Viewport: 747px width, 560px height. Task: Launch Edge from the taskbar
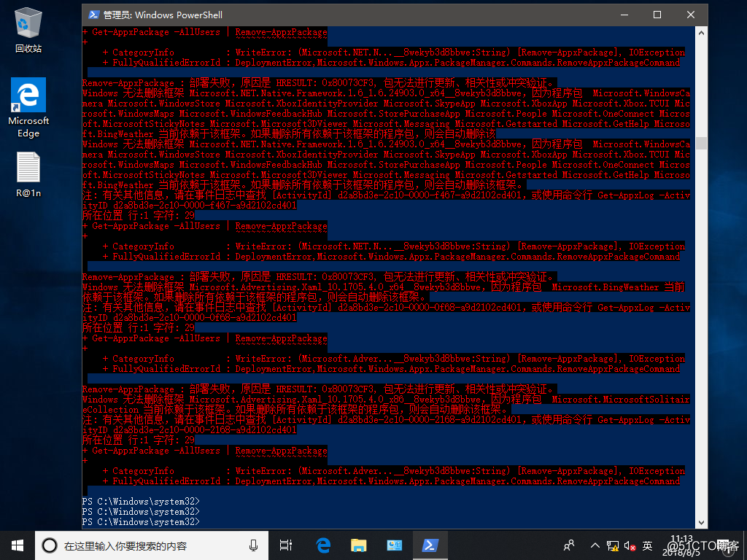click(323, 545)
